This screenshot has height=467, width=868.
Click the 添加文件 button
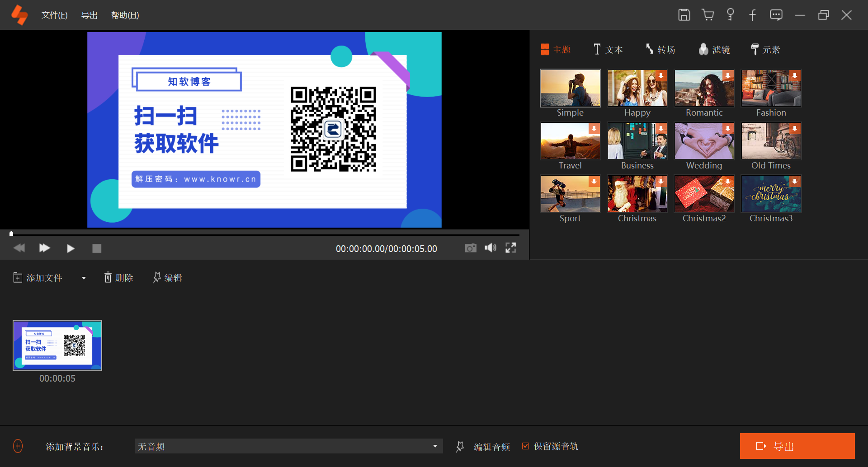click(38, 278)
